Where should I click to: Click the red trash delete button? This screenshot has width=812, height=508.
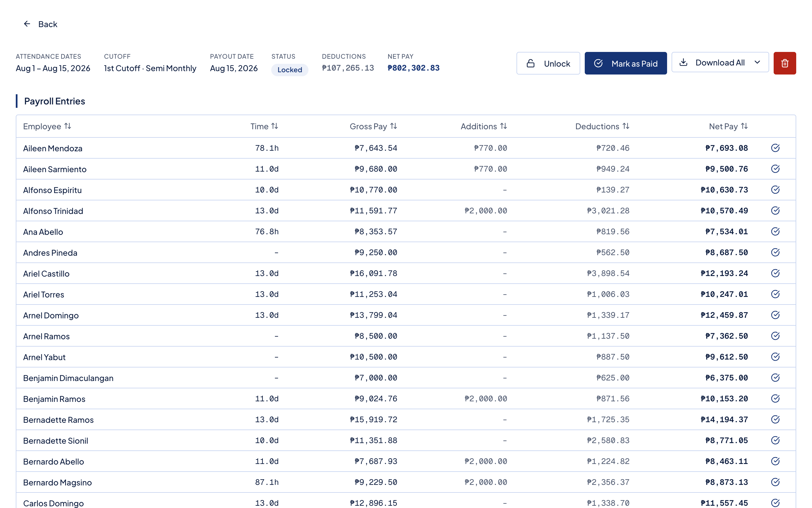coord(784,63)
